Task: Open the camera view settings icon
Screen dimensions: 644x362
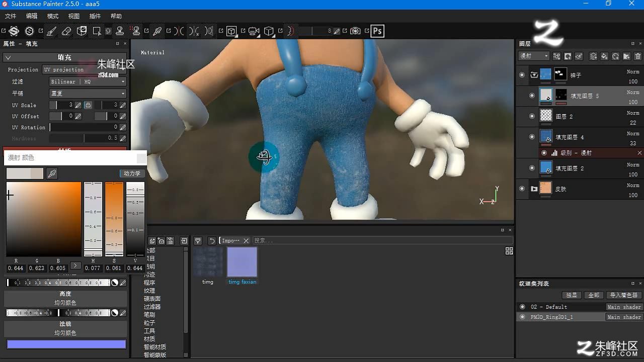Action: pyautogui.click(x=254, y=31)
